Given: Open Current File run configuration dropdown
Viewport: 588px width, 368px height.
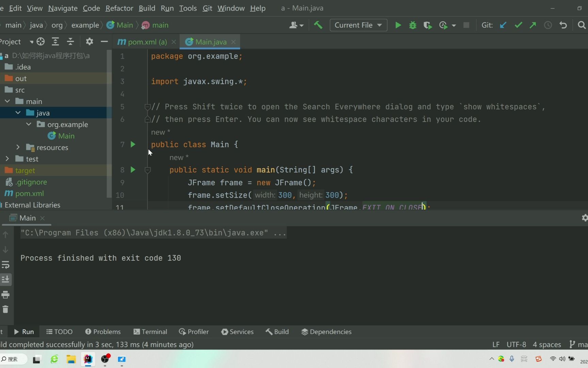Looking at the screenshot, I should 358,25.
